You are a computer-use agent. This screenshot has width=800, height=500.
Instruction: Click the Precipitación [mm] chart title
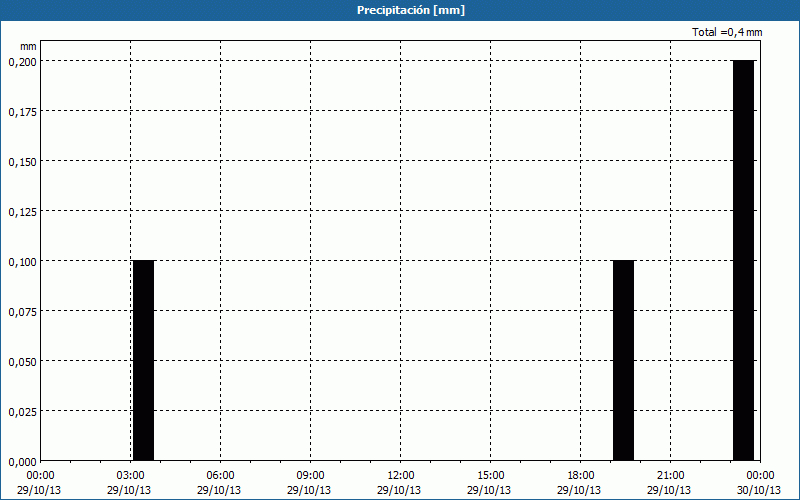point(411,10)
